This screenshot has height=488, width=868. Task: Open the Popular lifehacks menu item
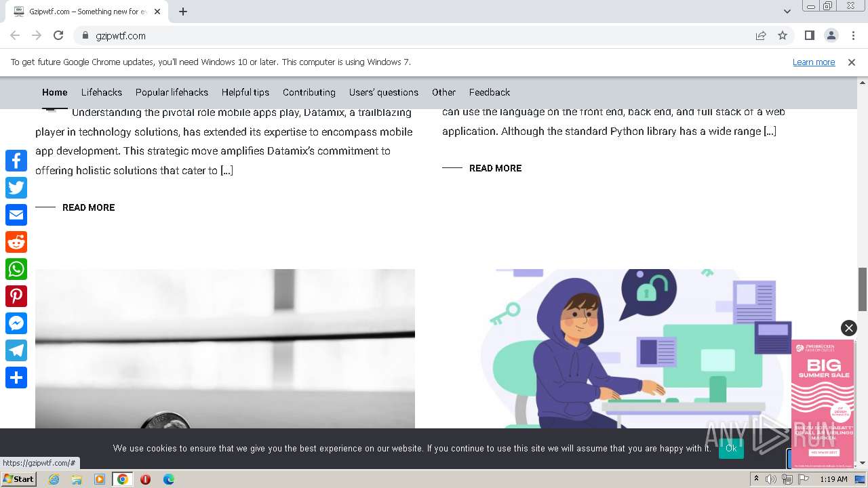coord(172,92)
